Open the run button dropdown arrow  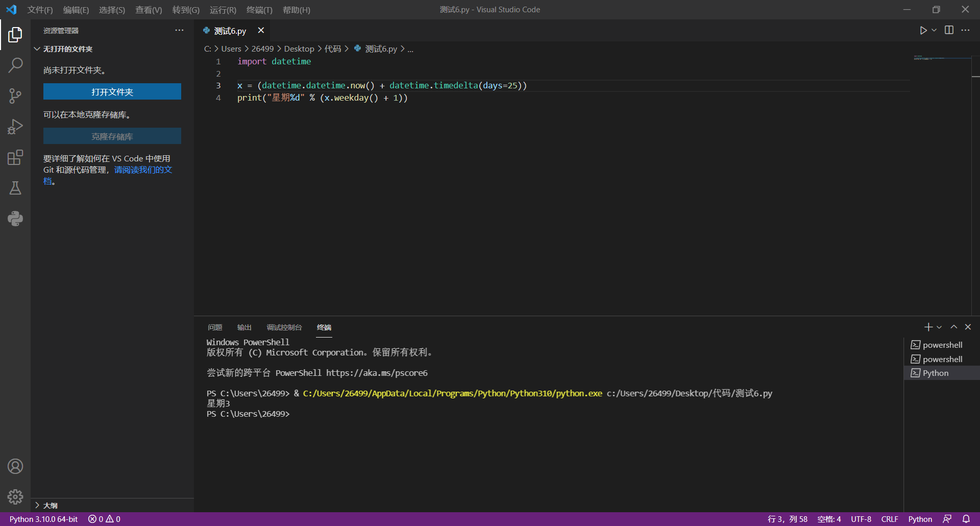pyautogui.click(x=934, y=31)
